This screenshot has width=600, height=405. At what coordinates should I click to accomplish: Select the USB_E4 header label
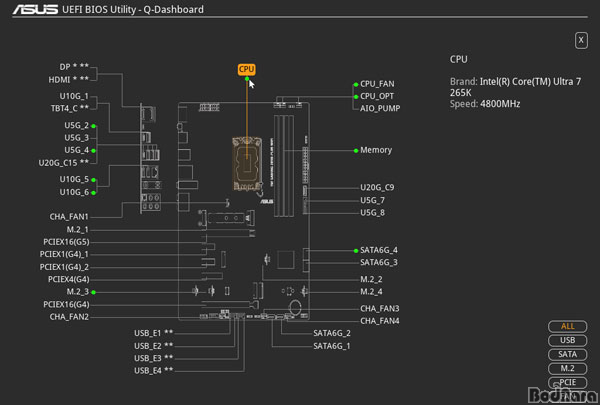coord(153,371)
